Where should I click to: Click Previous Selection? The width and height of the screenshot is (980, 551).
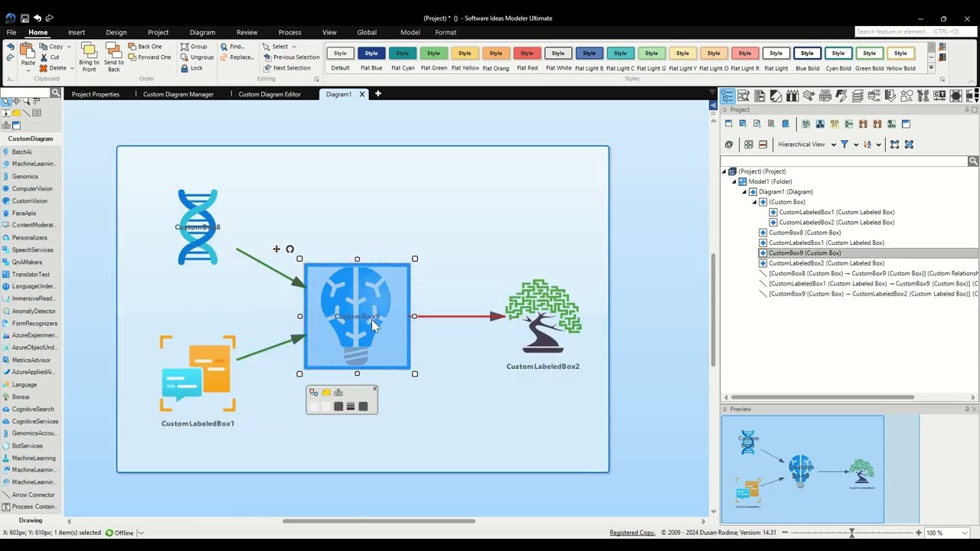click(x=291, y=57)
